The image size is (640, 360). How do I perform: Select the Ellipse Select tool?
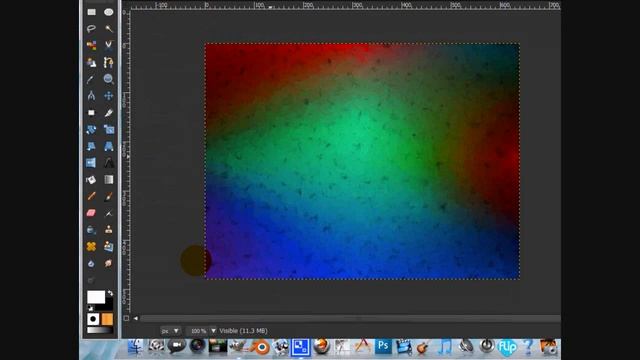click(x=109, y=12)
